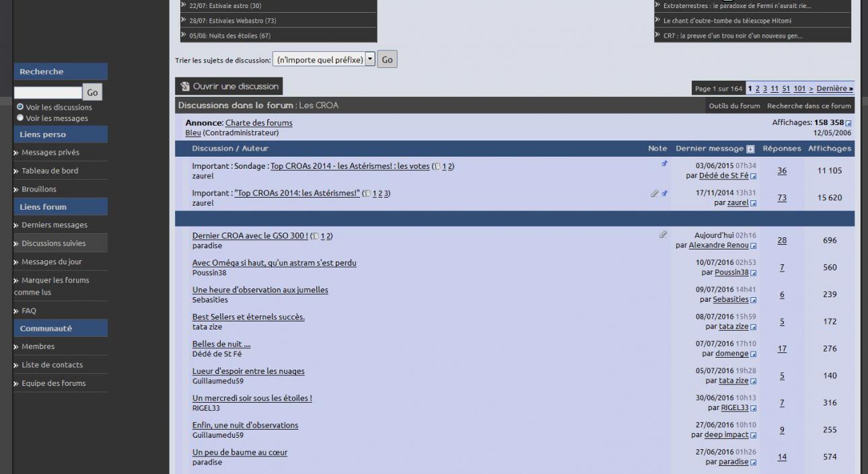Image resolution: width=868 pixels, height=474 pixels.
Task: Open Un mercredi soir sous les étoiles thread
Action: pyautogui.click(x=252, y=398)
